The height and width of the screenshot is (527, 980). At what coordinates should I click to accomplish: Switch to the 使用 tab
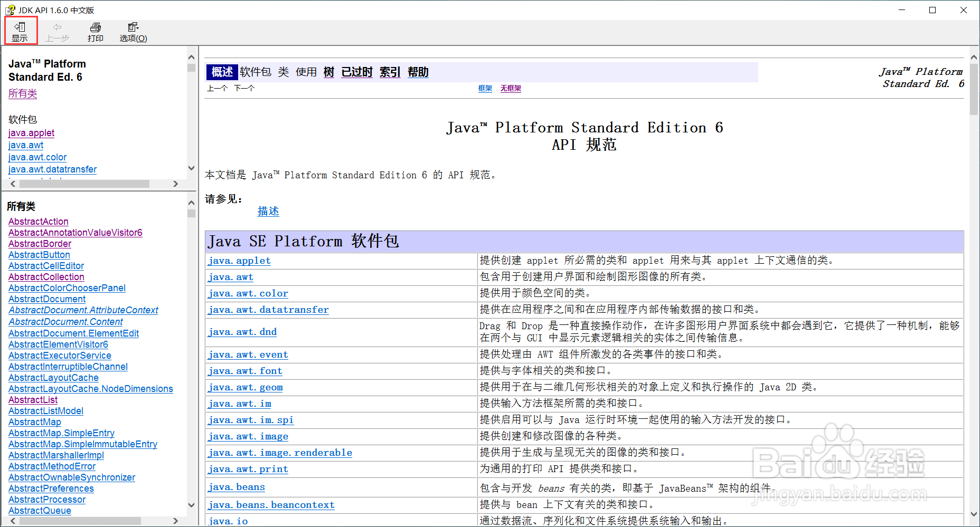pyautogui.click(x=305, y=72)
